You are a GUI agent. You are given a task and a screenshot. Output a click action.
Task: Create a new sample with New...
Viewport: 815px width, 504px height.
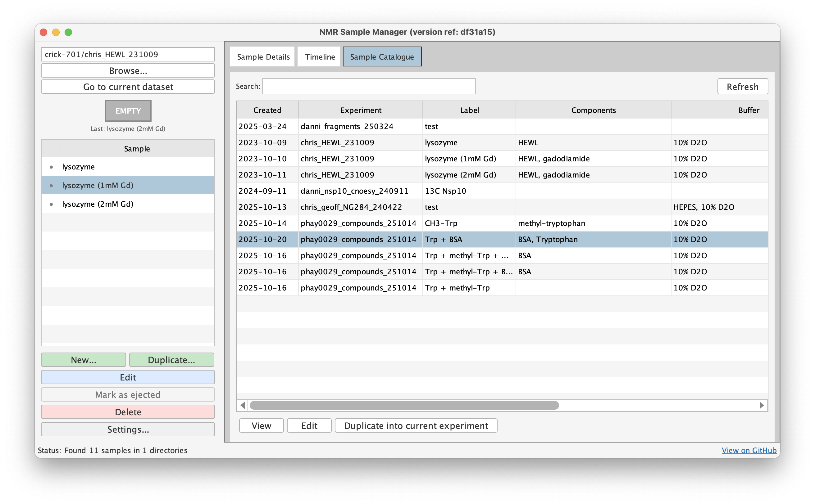pyautogui.click(x=83, y=360)
